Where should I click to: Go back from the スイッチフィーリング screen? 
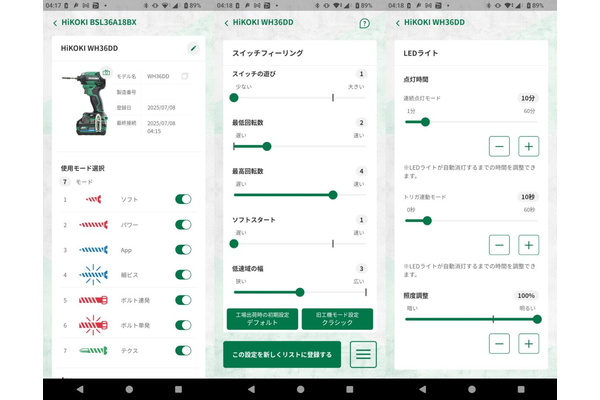coord(227,23)
